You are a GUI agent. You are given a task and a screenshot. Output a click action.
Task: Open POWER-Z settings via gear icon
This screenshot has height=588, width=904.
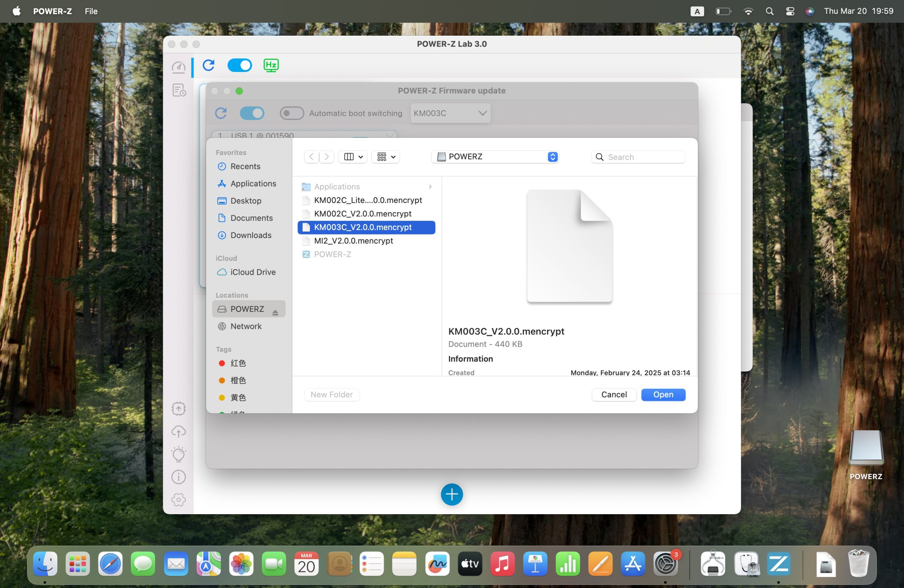179,500
